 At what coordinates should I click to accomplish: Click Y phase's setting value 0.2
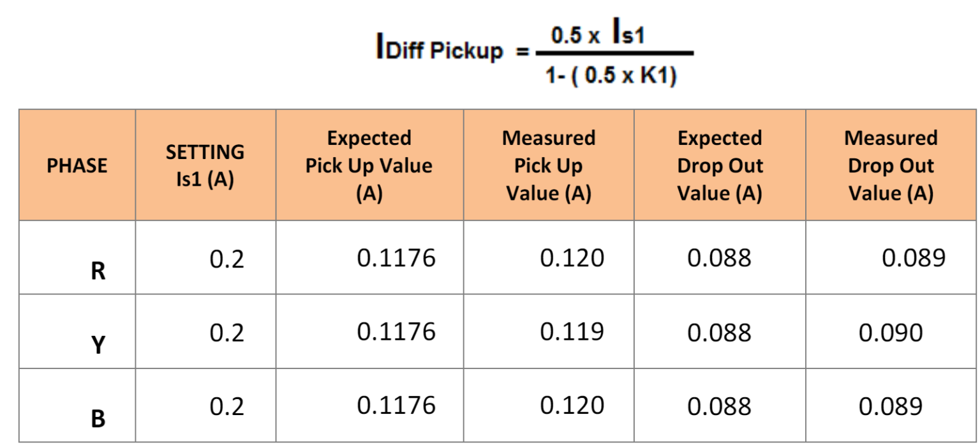(227, 333)
